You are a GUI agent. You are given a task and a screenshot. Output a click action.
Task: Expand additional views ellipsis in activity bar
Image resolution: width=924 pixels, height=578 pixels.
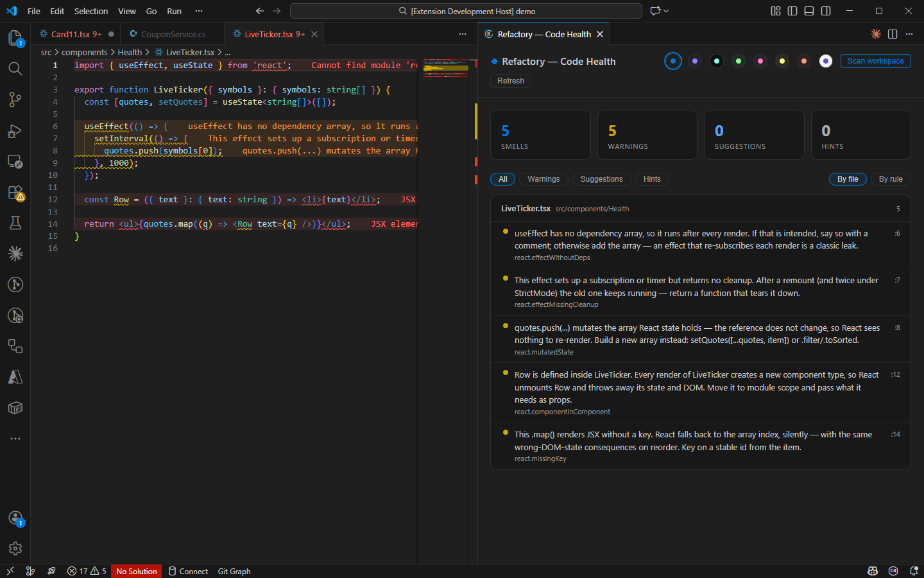point(15,439)
